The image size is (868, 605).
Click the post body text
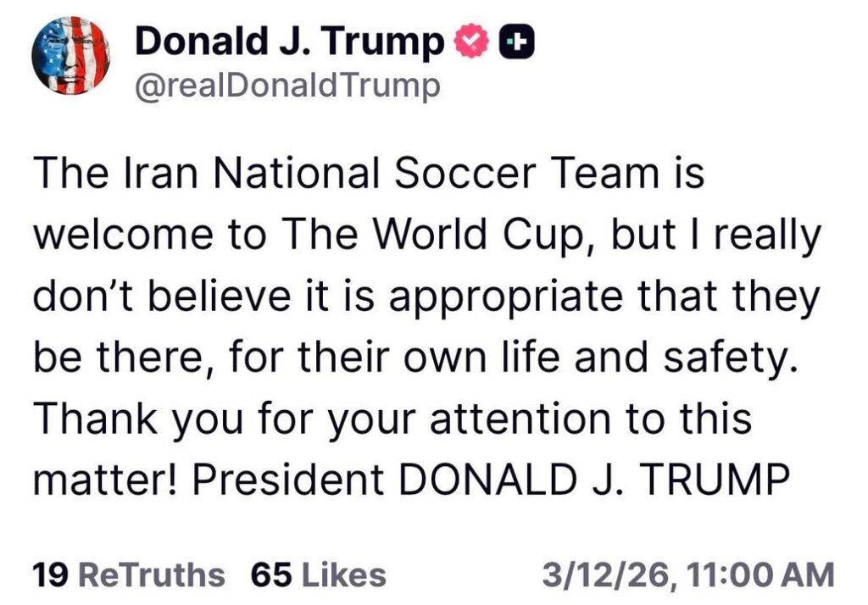tap(424, 326)
